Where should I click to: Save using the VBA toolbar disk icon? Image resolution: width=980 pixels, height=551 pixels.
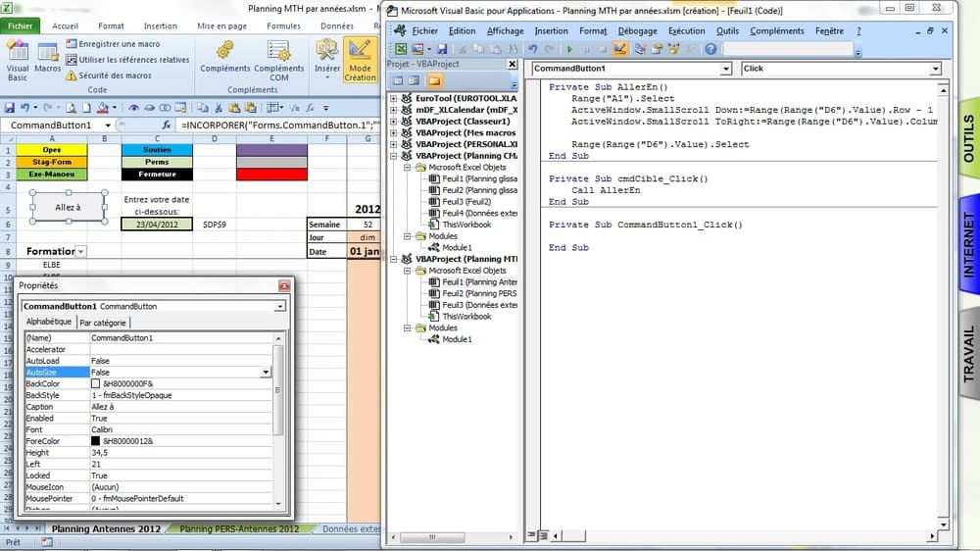tap(442, 49)
